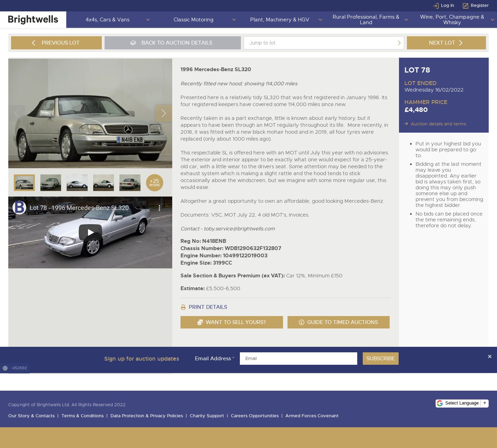Image resolution: width=497 pixels, height=448 pixels.
Task: Click the Brightwells channel avatar on video
Action: [19, 208]
